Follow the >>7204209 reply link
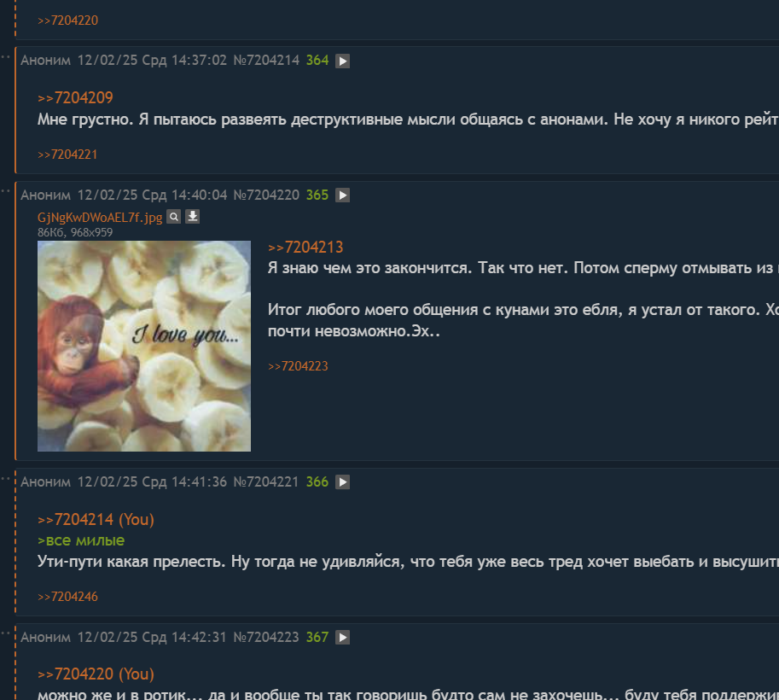 click(x=76, y=97)
